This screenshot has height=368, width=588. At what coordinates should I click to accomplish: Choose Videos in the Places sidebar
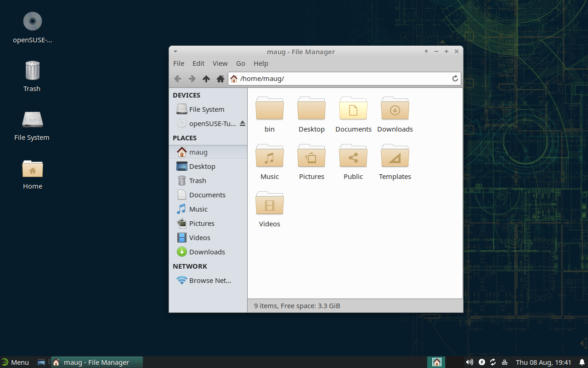click(x=199, y=238)
